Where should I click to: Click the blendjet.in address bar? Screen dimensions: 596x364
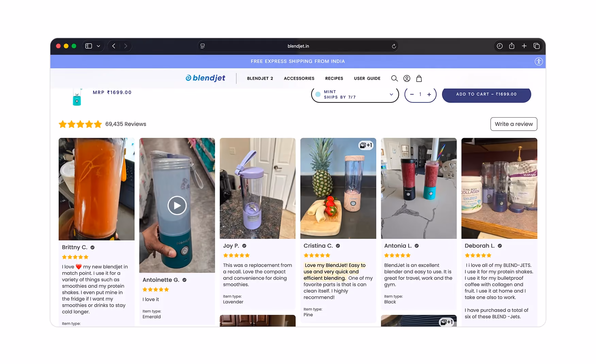[298, 46]
